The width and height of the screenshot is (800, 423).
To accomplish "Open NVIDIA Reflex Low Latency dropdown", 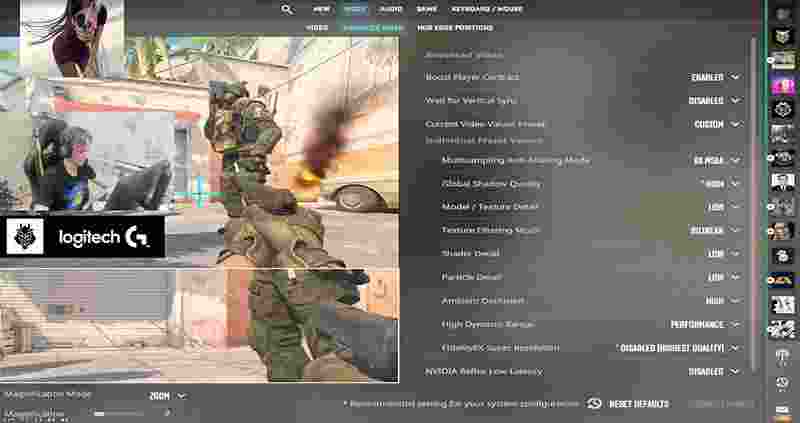I will 714,371.
